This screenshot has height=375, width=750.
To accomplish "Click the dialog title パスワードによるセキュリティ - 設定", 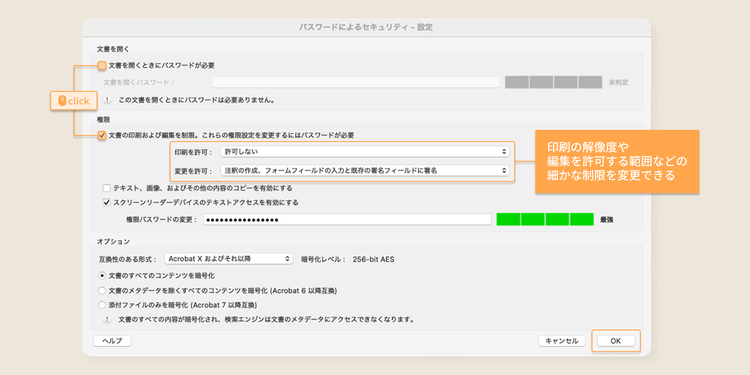I will pos(366,27).
